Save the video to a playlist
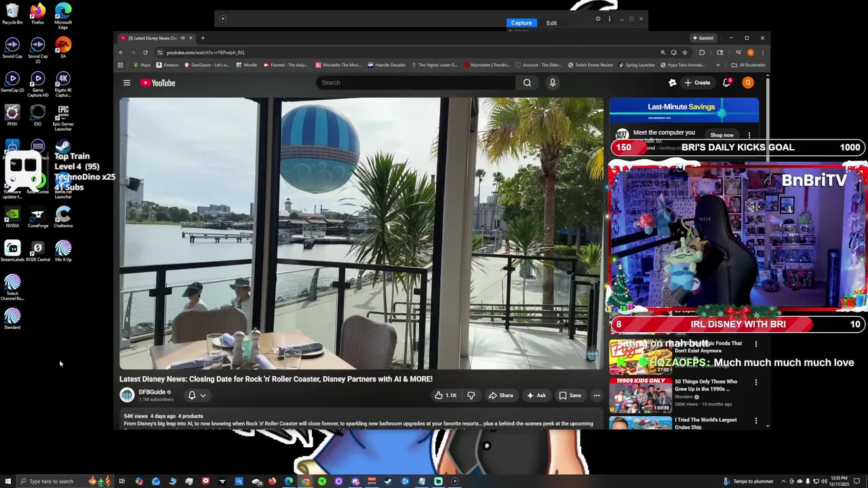The height and width of the screenshot is (488, 868). [570, 395]
